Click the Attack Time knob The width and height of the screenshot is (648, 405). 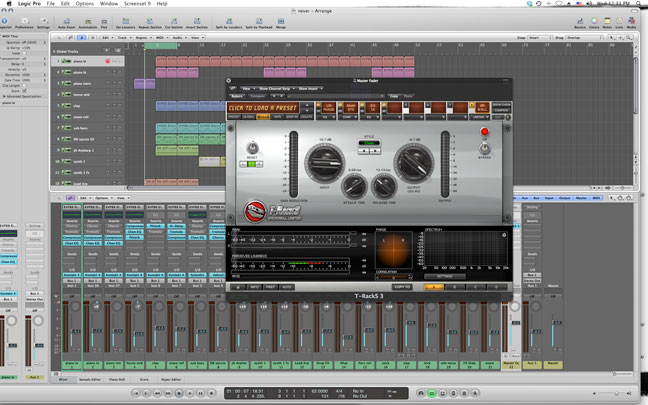click(354, 186)
